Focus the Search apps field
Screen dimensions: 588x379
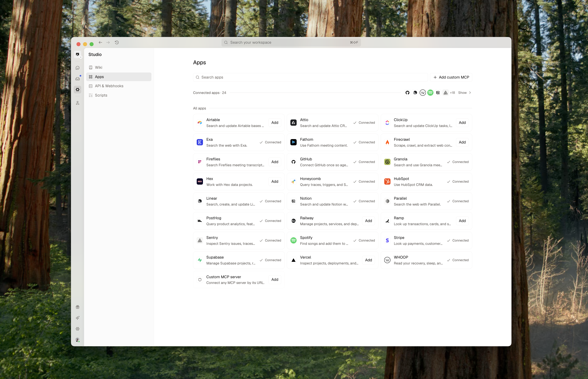pos(310,77)
